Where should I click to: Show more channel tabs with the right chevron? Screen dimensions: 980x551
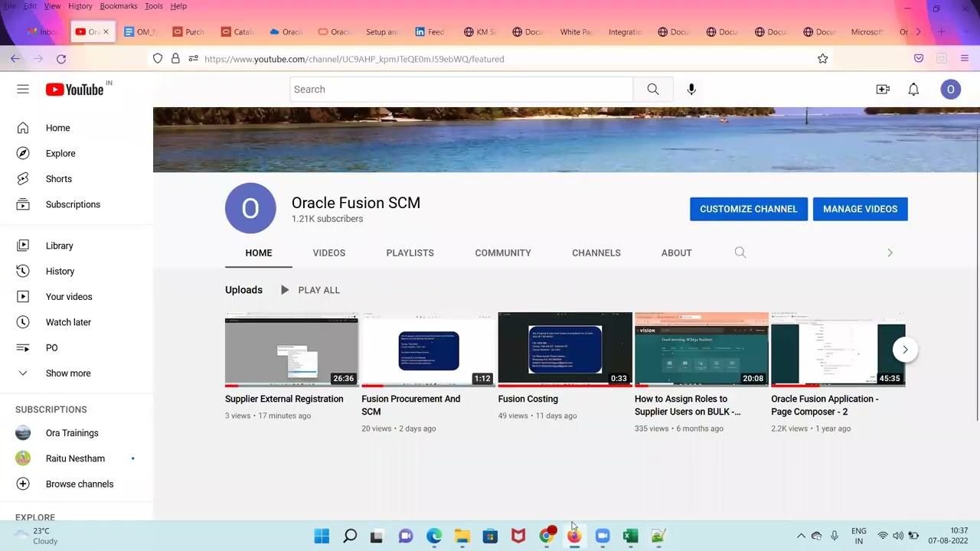point(890,253)
